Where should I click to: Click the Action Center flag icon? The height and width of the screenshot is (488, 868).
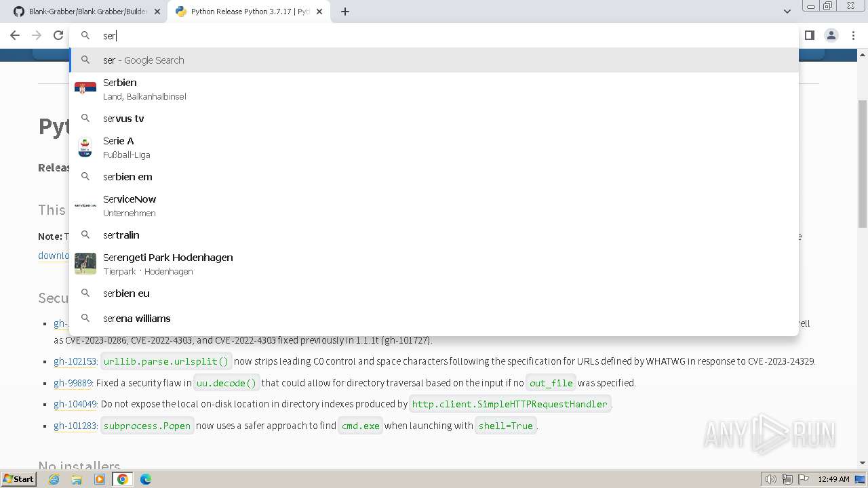coord(803,479)
